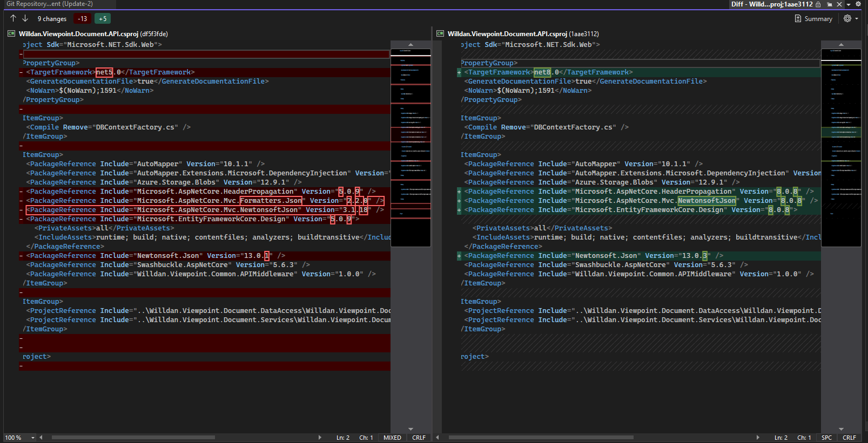Click the C# file icon of left pane
This screenshot has height=443, width=868.
pos(11,34)
